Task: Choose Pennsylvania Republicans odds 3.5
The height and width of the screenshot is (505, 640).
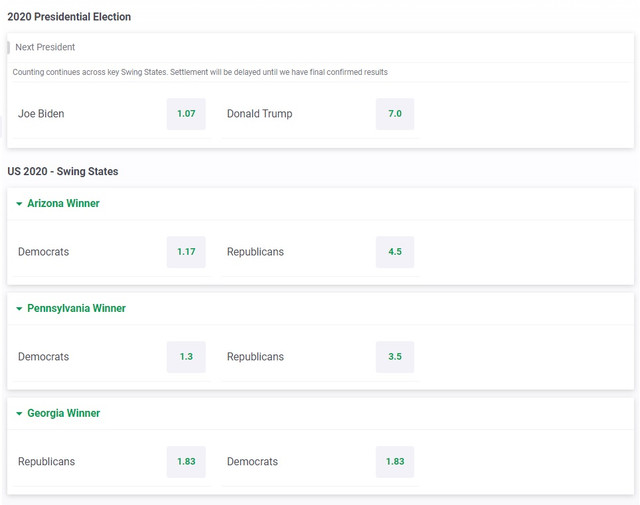Action: [x=395, y=356]
